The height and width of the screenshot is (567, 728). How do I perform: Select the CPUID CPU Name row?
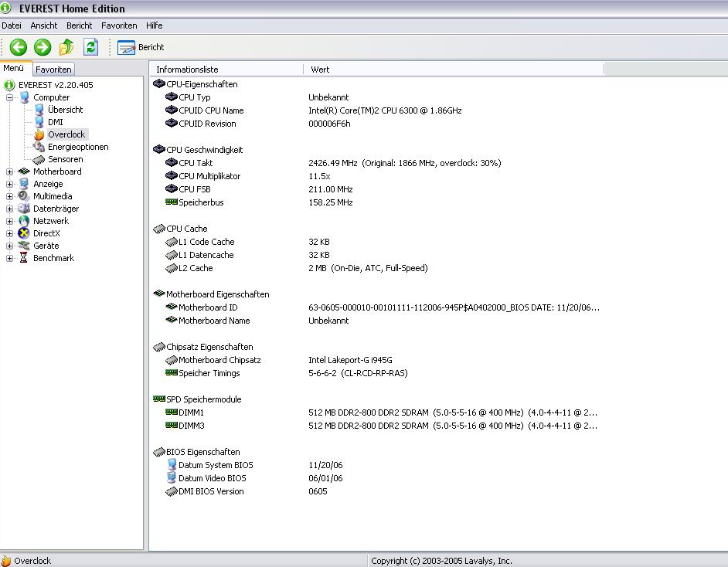click(x=376, y=110)
